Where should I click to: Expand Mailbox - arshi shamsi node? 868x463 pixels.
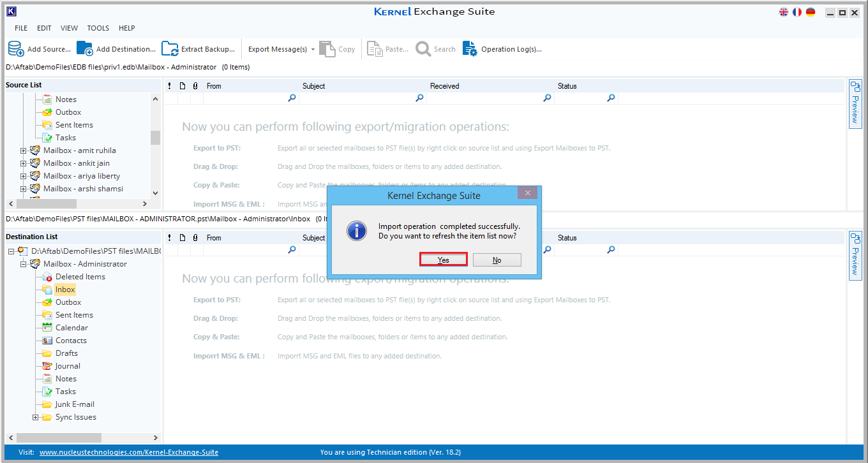[x=24, y=189]
